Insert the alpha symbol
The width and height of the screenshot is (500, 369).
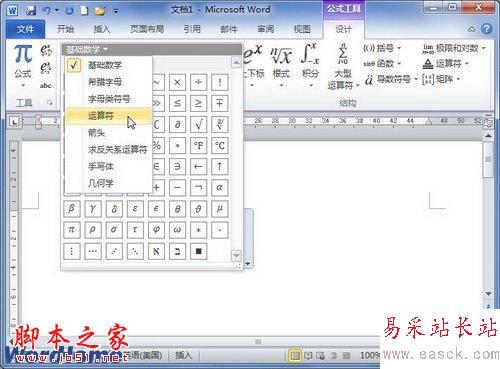tap(220, 187)
